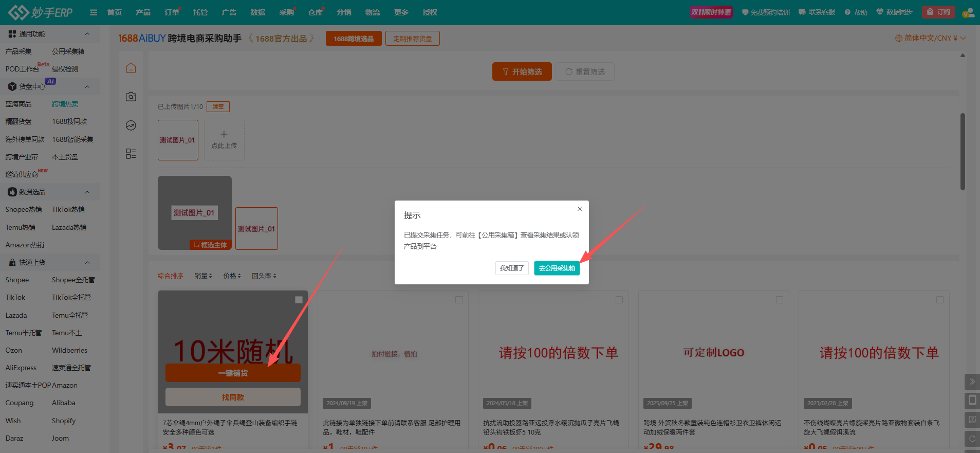Click the page vertical scrollbar thumb
The image size is (980, 453).
963,152
